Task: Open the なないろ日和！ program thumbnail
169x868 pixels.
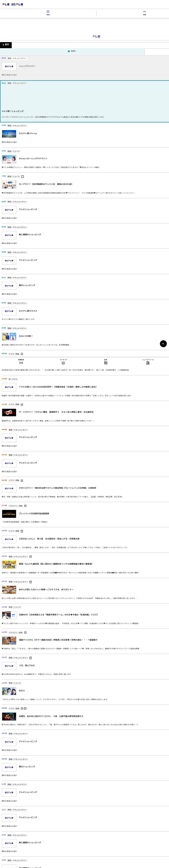Action: (9, 336)
